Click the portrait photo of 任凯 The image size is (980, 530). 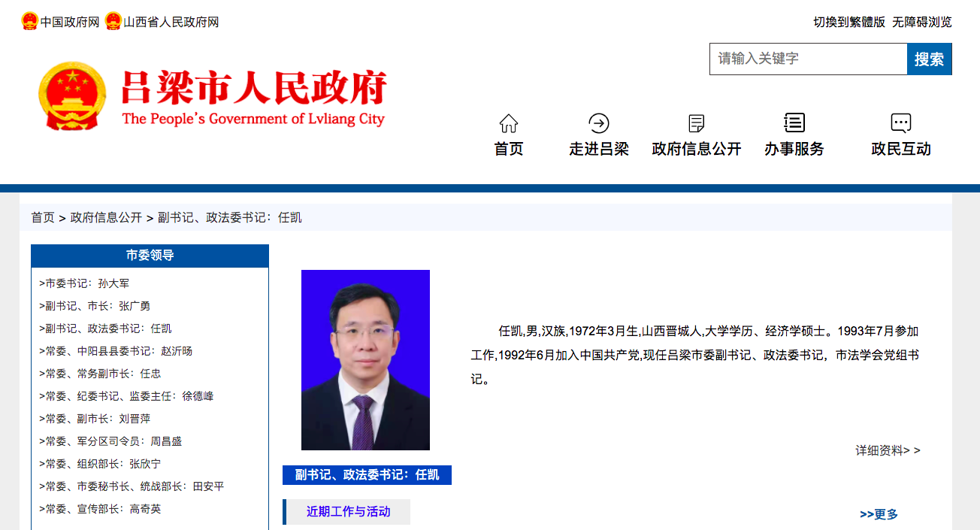click(365, 359)
